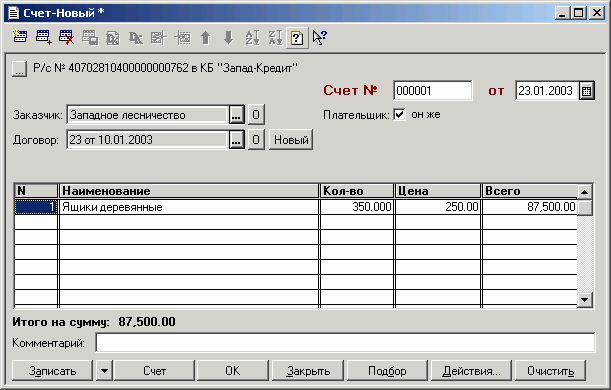
Task: Click the Всего column header
Action: [529, 191]
